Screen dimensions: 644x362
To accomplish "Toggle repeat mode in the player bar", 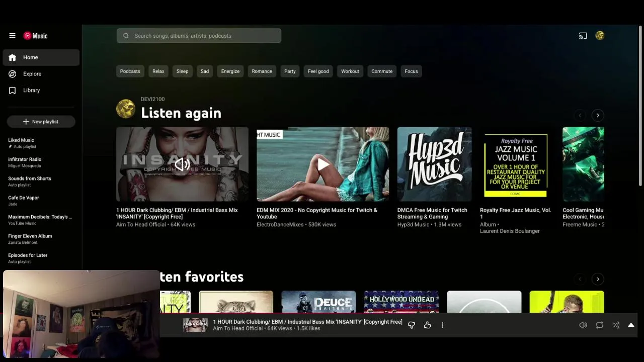I will tap(600, 325).
